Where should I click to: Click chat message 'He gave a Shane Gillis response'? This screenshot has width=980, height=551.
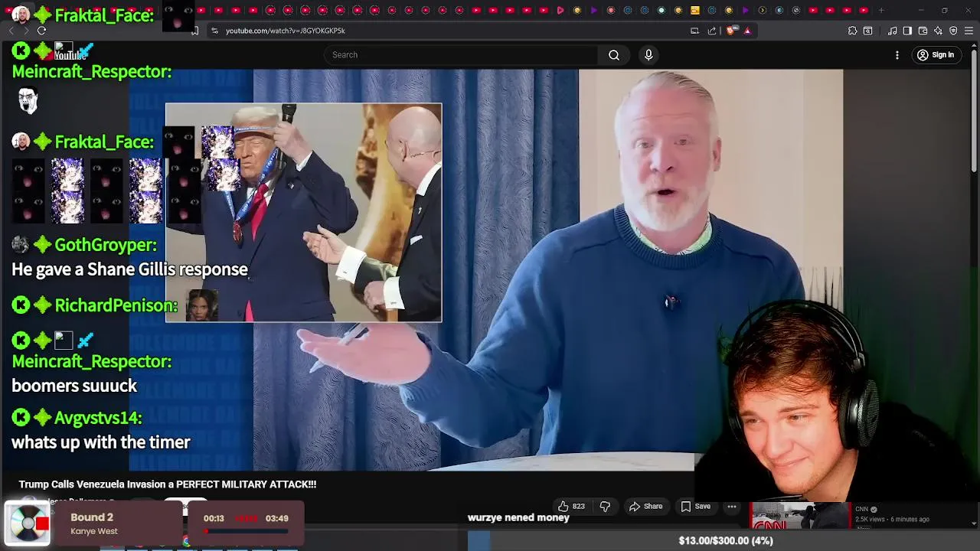click(129, 269)
